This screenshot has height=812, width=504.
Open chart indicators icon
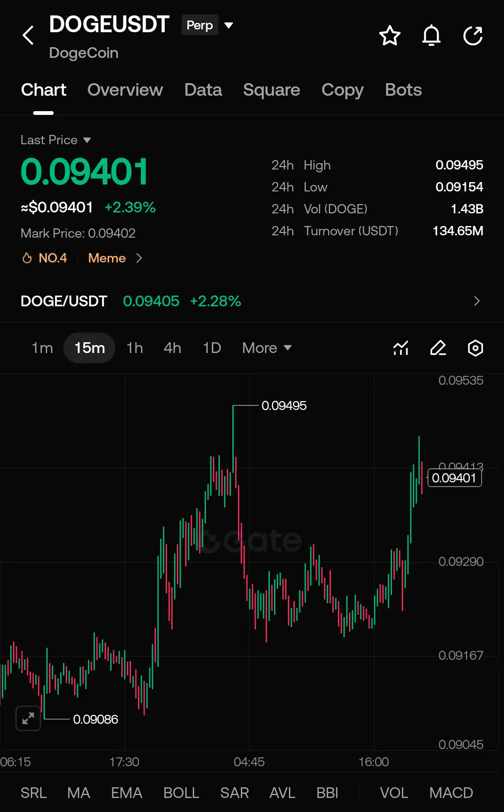pos(401,348)
